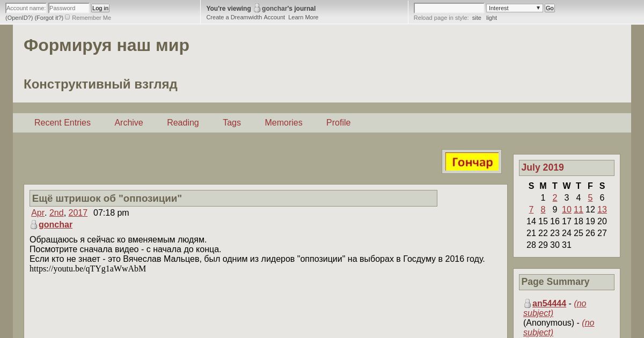
Task: Click the Apr month link in entry date
Action: point(38,213)
